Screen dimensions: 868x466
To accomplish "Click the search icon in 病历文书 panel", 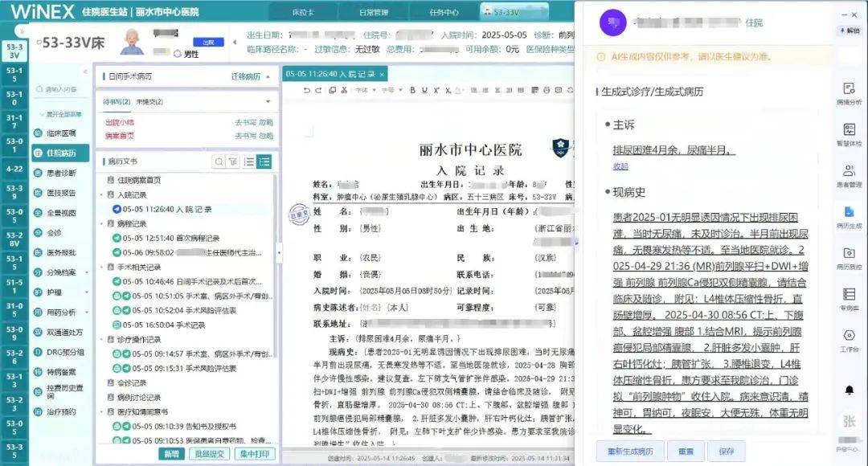I will tap(219, 162).
